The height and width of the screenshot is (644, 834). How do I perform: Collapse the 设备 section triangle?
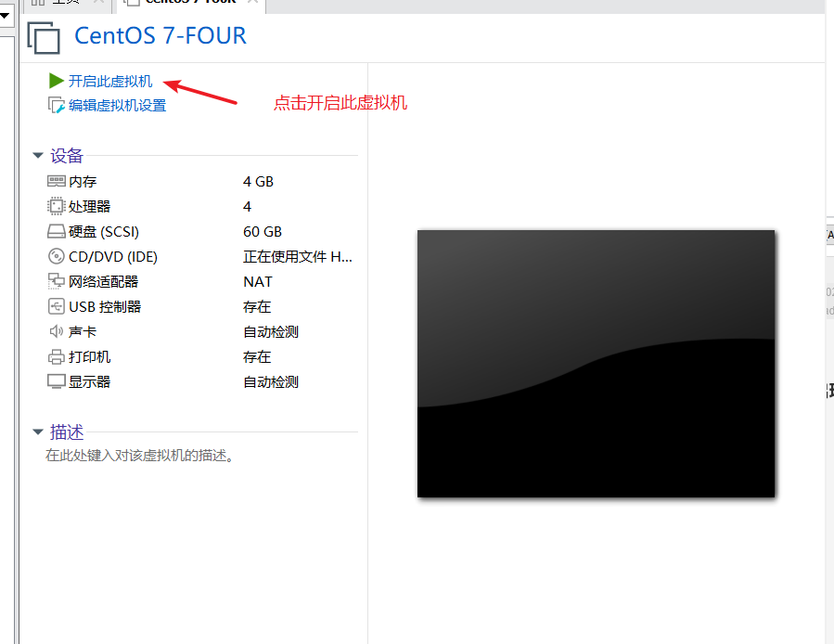pyautogui.click(x=38, y=155)
